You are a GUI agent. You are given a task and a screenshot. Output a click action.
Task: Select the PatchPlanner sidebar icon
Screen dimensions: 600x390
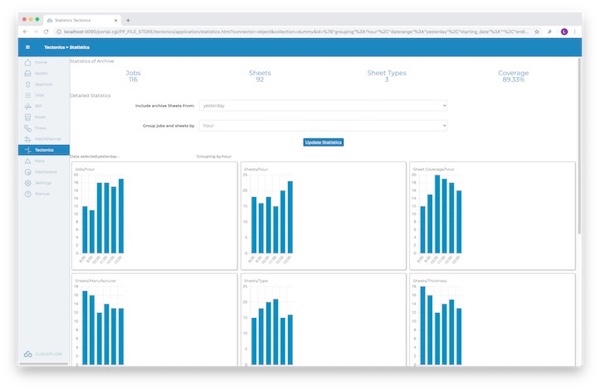point(28,139)
